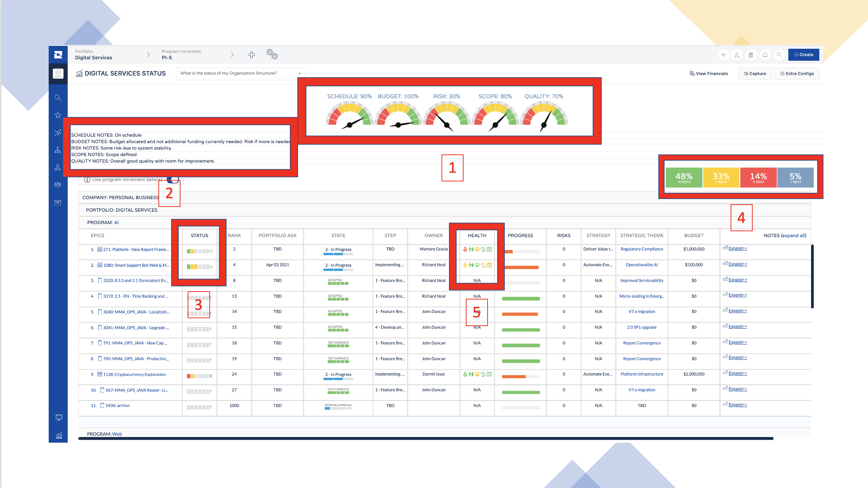
Task: Click the activity pulse icon
Action: point(723,55)
